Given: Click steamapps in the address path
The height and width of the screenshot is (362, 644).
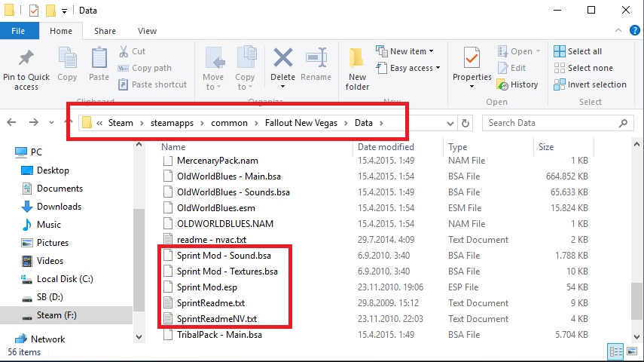Looking at the screenshot, I should (x=172, y=123).
